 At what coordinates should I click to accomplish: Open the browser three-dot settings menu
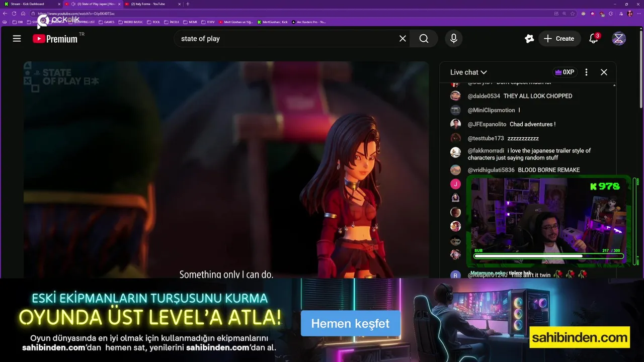pyautogui.click(x=639, y=14)
